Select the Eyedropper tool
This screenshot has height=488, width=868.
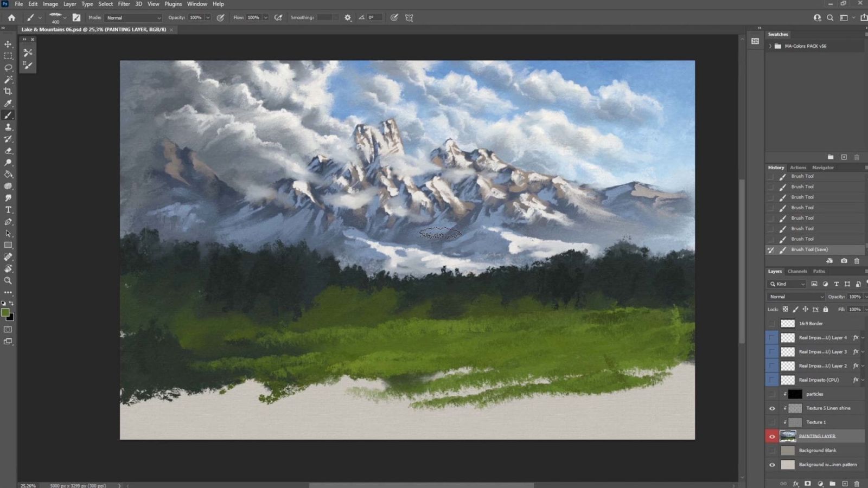coord(8,103)
